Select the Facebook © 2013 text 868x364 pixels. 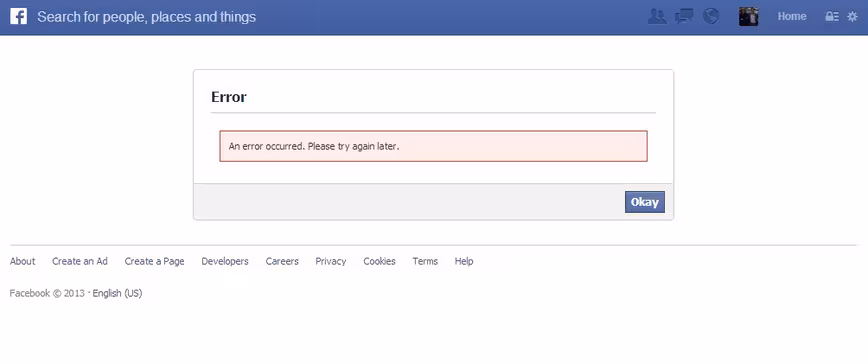coord(47,293)
